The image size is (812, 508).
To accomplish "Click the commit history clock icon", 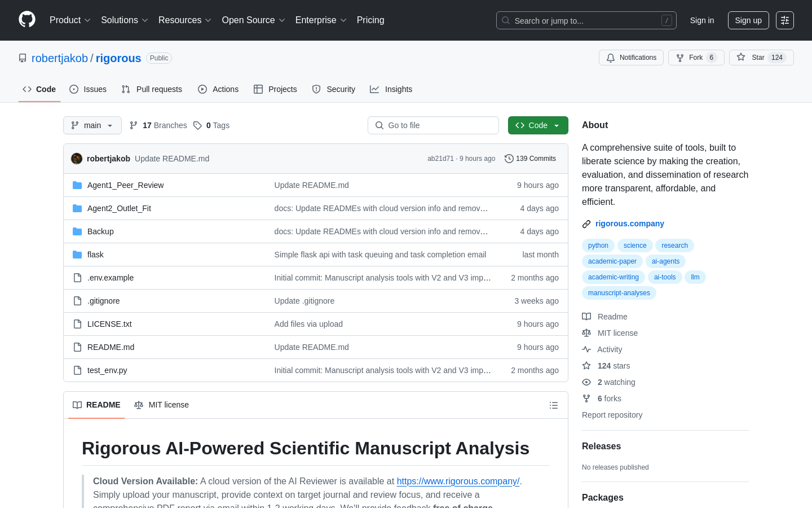I will [x=509, y=159].
